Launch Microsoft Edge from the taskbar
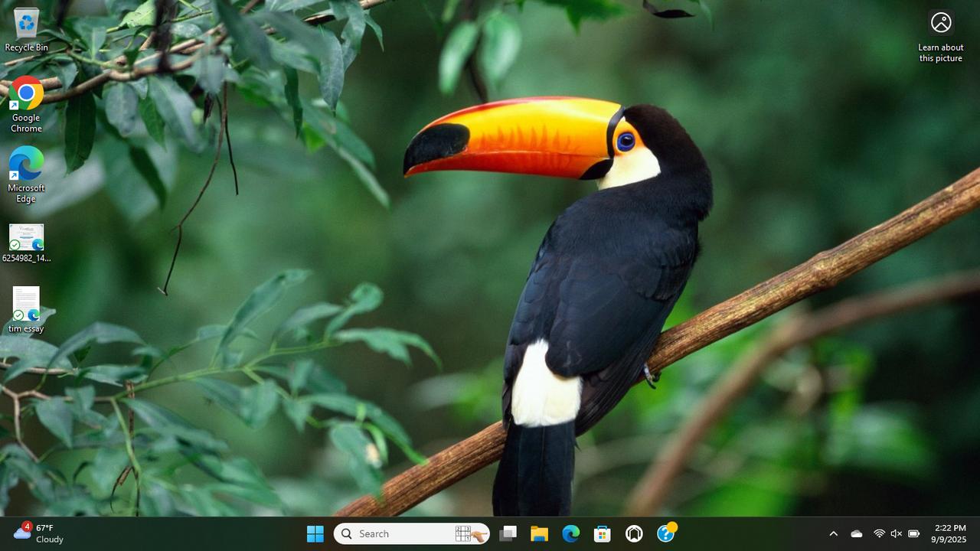 point(571,533)
